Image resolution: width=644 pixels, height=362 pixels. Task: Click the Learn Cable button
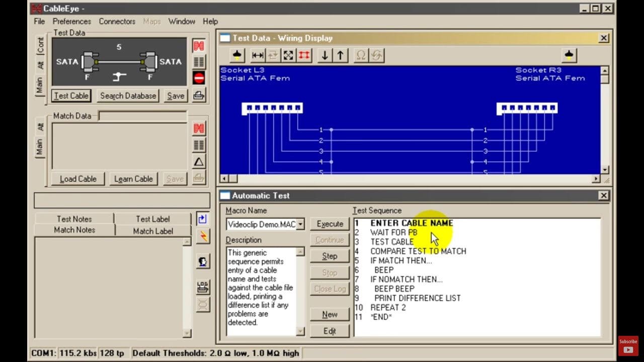click(133, 178)
